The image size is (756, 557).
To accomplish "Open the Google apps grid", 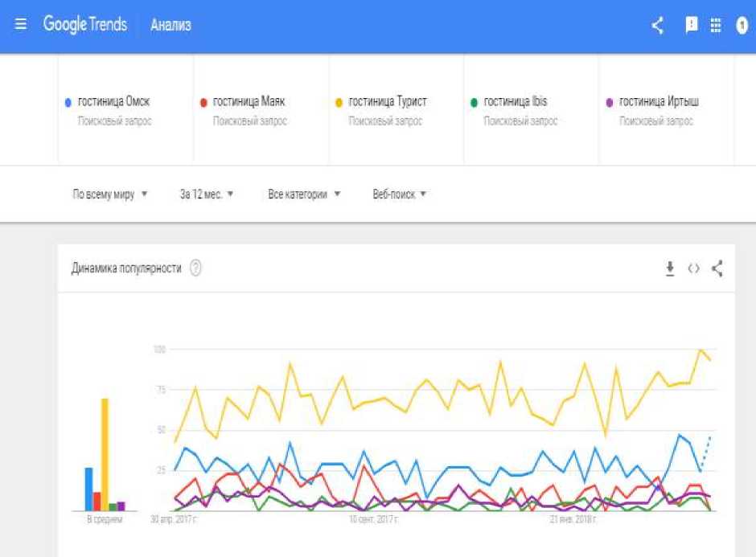I will click(716, 26).
